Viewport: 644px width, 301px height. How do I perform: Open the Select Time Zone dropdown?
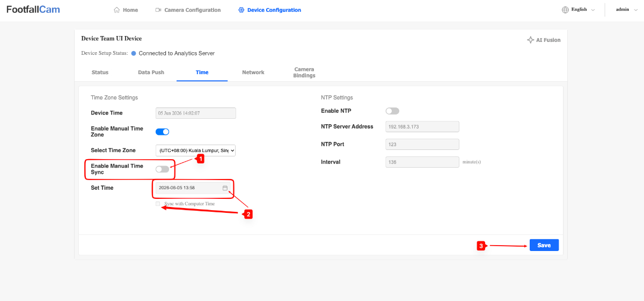195,150
